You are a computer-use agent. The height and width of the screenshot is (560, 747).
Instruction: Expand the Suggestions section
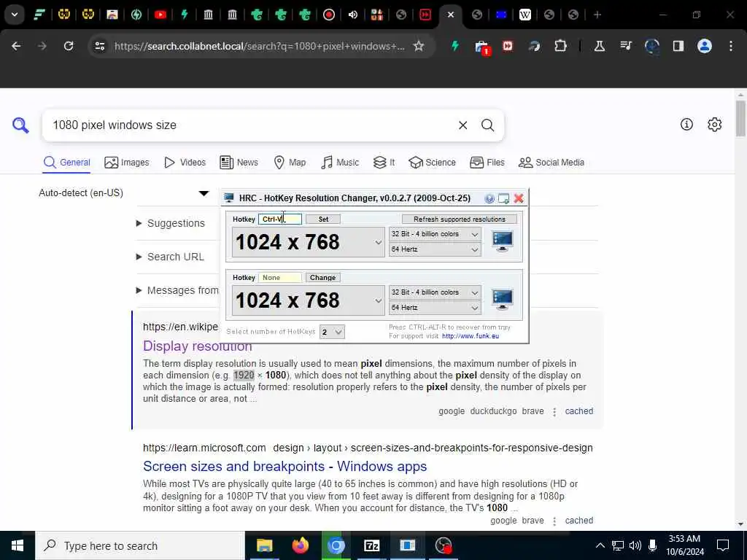(171, 223)
